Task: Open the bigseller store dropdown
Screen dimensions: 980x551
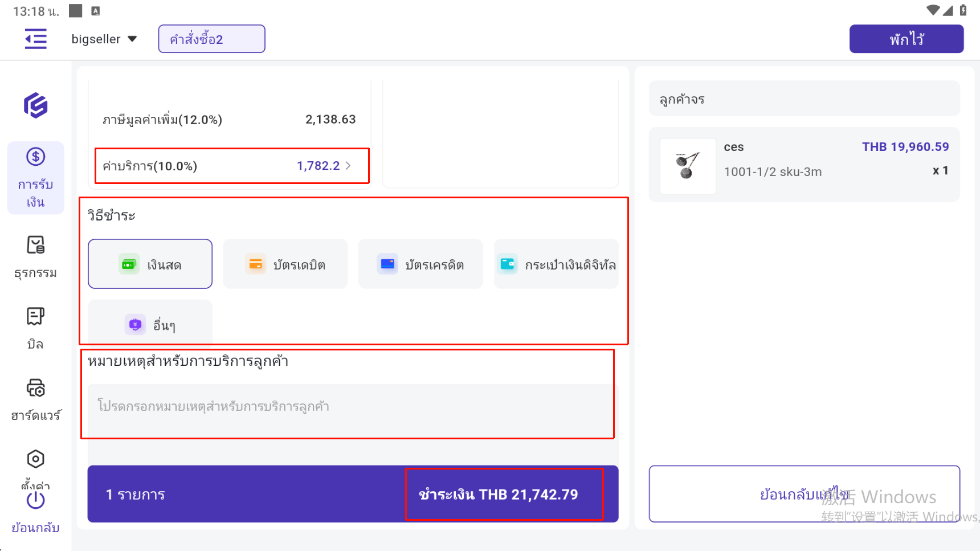Action: (104, 39)
